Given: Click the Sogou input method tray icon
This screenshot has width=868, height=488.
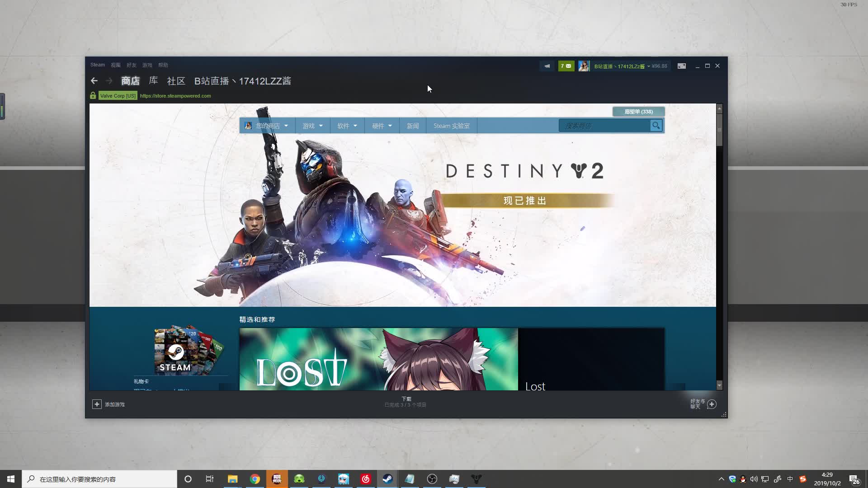Looking at the screenshot, I should pyautogui.click(x=803, y=479).
